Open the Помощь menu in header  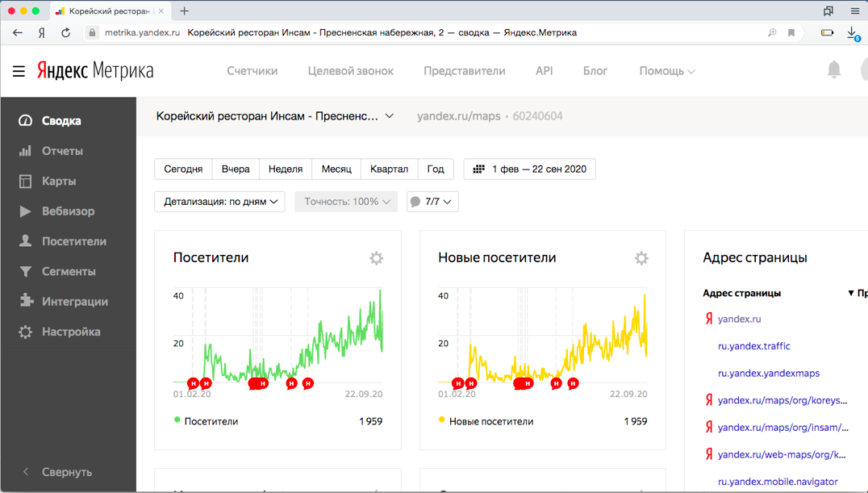pos(666,71)
